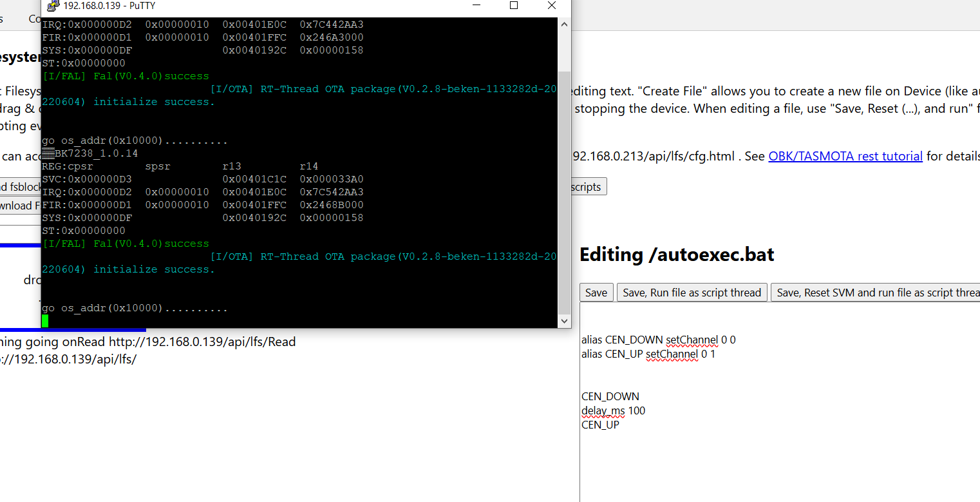980x502 pixels.
Task: Click the 'delay_ms 100' line in editor
Action: 613,410
